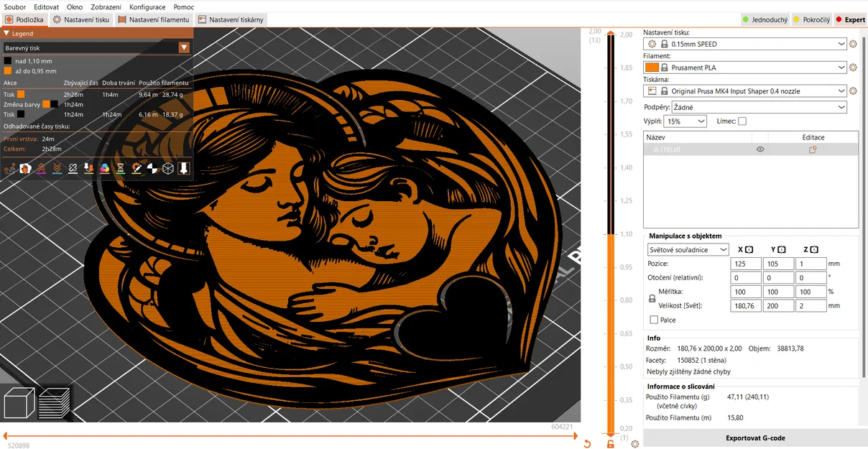Toggle seams display icon in legend

[73, 168]
